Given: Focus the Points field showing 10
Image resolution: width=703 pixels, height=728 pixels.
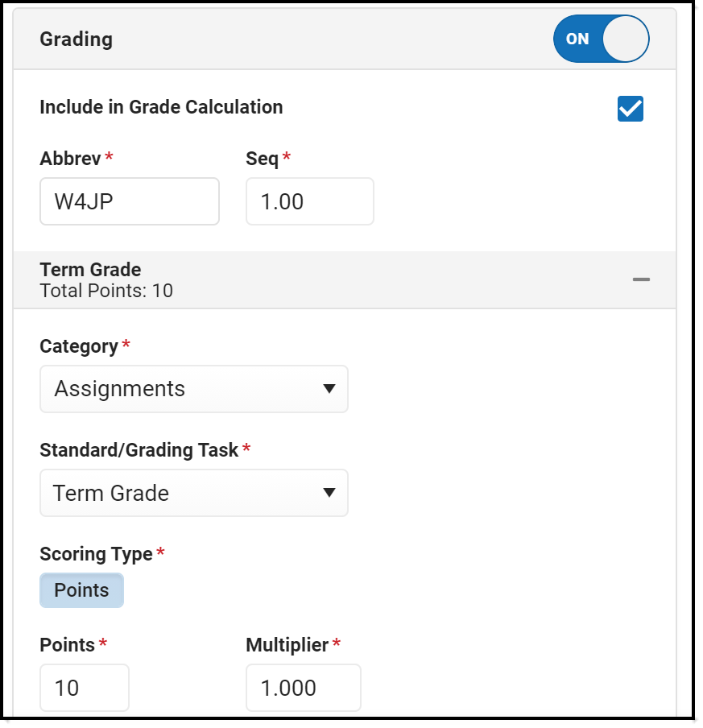Looking at the screenshot, I should pos(84,688).
